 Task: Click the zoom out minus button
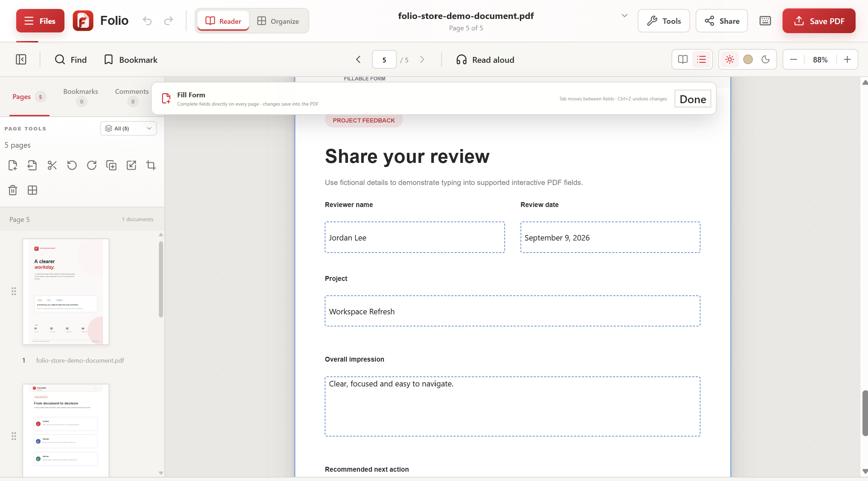793,59
